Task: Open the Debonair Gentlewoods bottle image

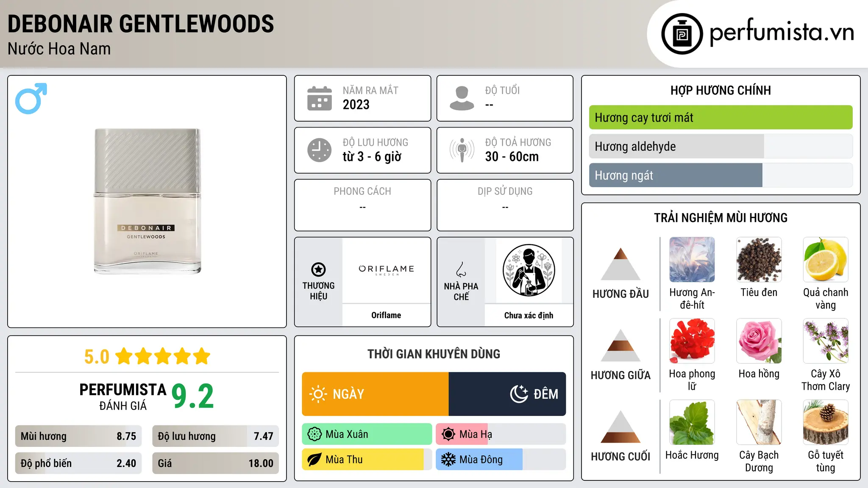Action: 147,201
